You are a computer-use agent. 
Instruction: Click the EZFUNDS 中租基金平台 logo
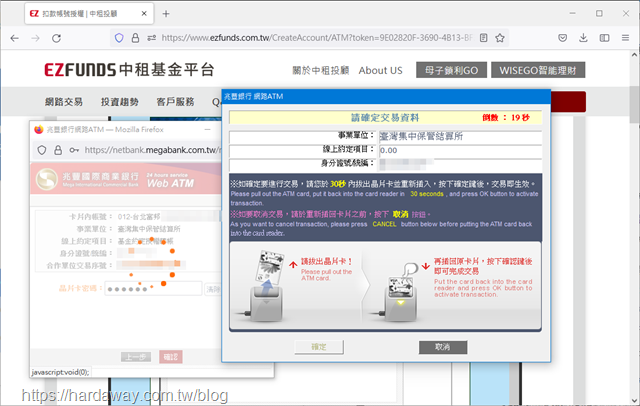click(129, 70)
